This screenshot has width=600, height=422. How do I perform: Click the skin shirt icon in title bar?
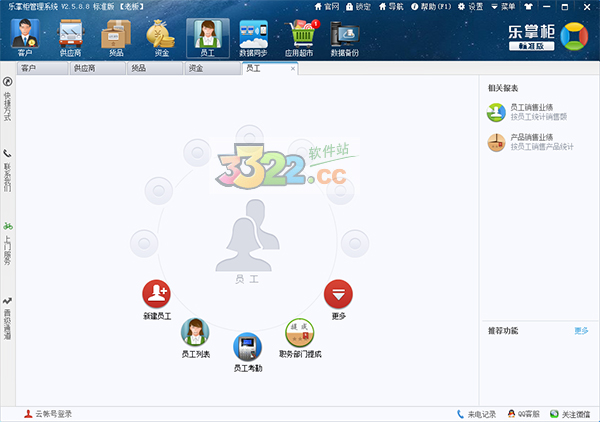point(528,7)
